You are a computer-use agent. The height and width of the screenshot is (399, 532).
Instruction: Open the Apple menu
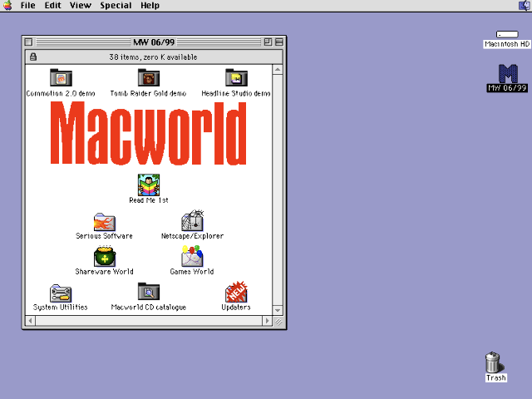(x=7, y=6)
